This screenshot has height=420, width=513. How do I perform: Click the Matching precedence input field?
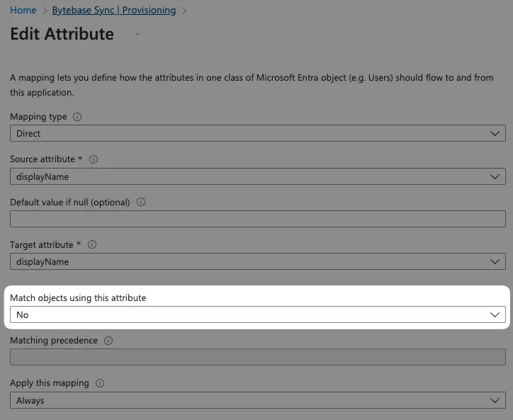[x=258, y=357]
